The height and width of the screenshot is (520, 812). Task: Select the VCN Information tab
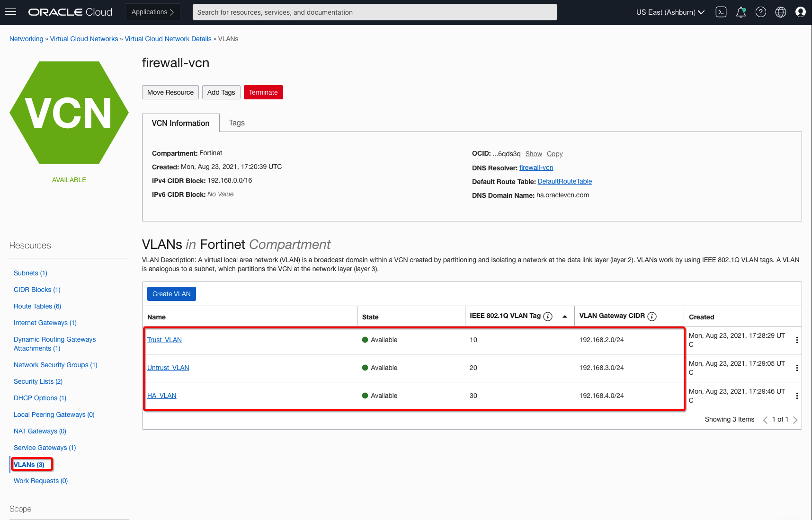(x=180, y=123)
